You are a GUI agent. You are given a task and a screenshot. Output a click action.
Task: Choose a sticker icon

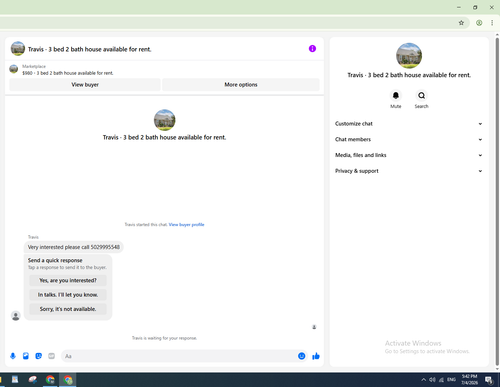pyautogui.click(x=39, y=356)
